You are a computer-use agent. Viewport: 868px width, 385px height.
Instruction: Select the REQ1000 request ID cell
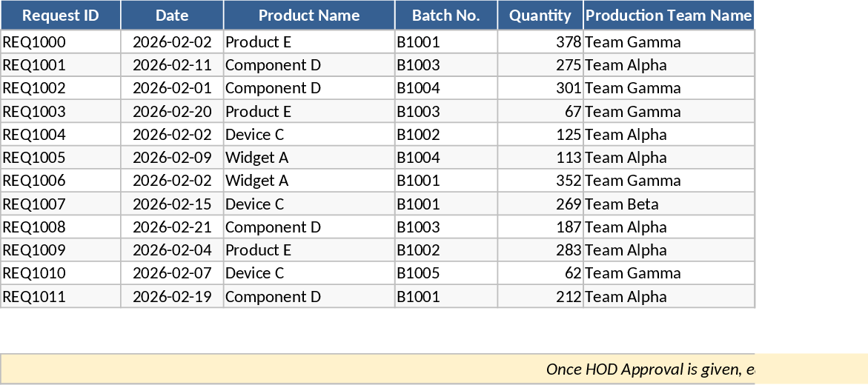coord(60,42)
